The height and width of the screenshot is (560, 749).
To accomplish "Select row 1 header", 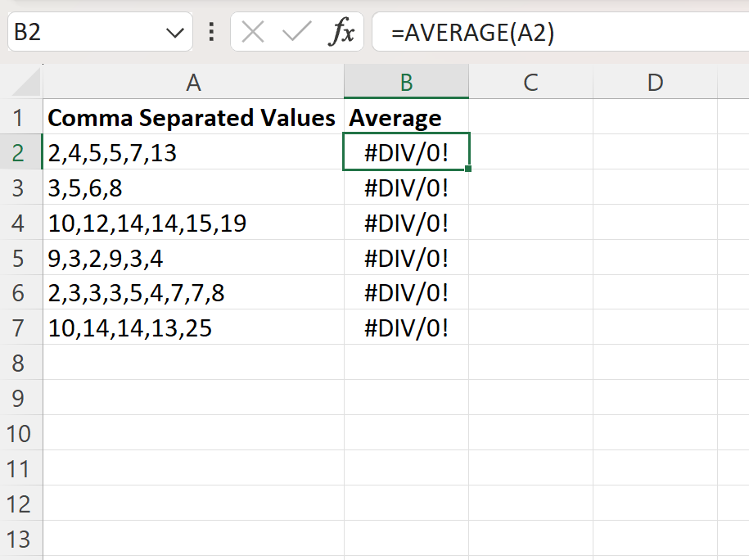I will click(x=21, y=117).
